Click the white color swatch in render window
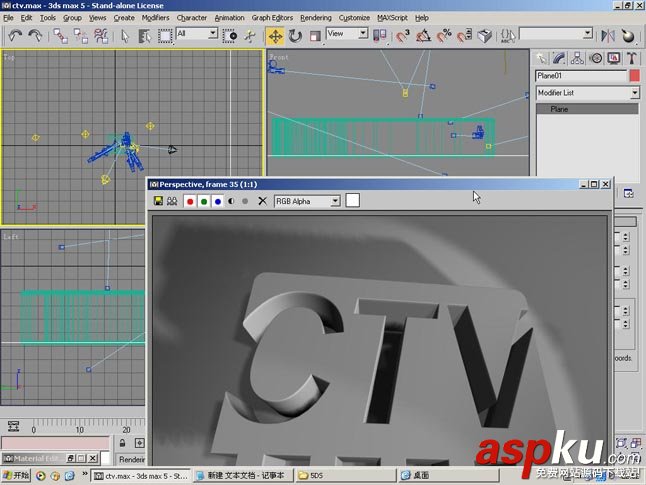 click(x=353, y=201)
